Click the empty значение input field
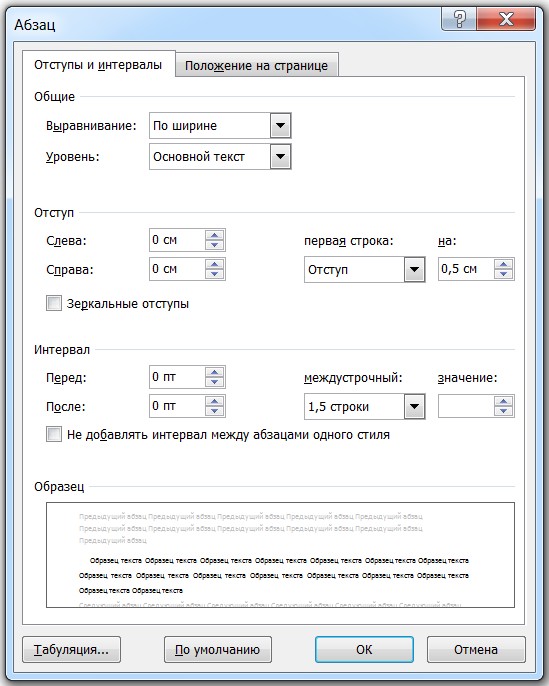Viewport: 549px width, 686px height. pyautogui.click(x=466, y=406)
